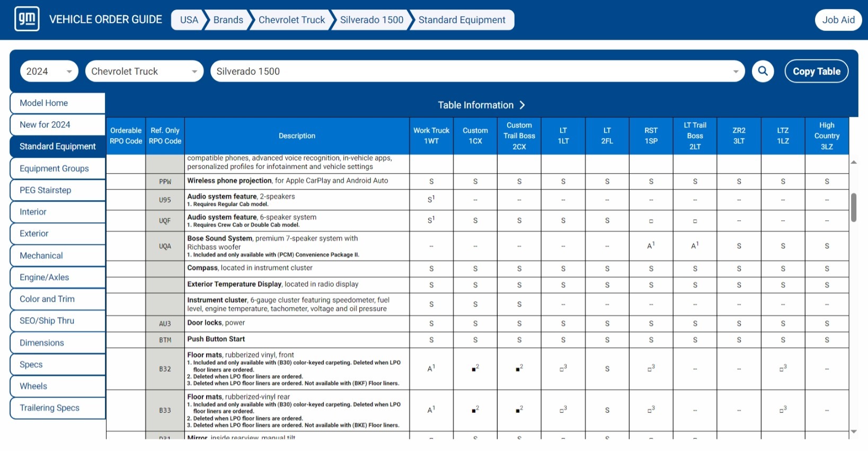Click the PPW RPO code cell
This screenshot has height=451, width=868.
[x=165, y=182]
